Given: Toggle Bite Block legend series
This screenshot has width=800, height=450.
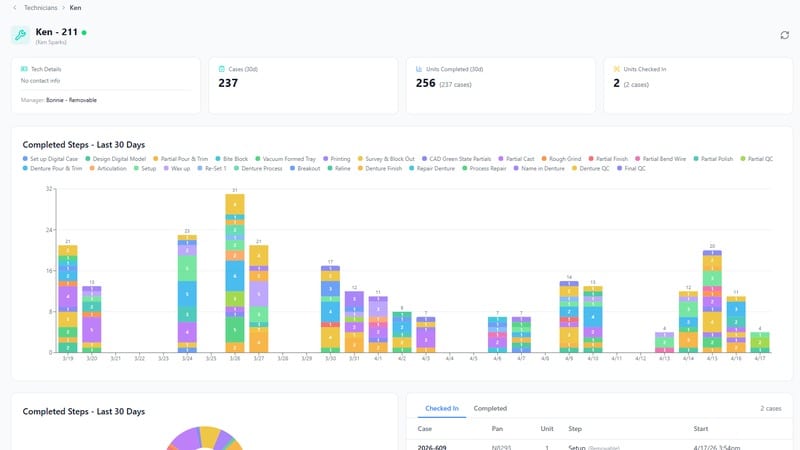Looking at the screenshot, I should [x=232, y=159].
